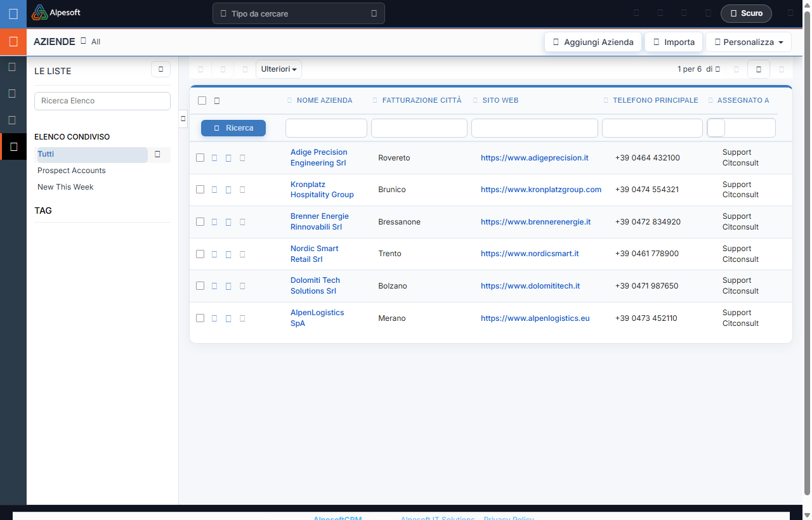Image resolution: width=812 pixels, height=520 pixels.
Task: Click the sort icon before SITO WEB
Action: 476,100
